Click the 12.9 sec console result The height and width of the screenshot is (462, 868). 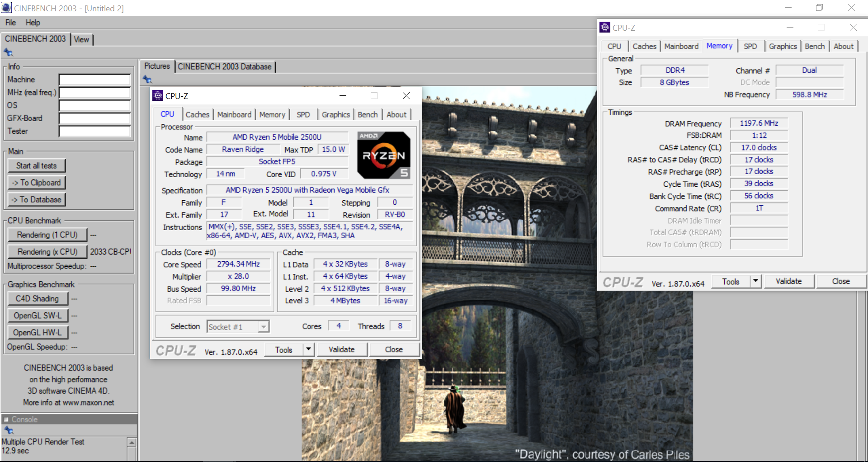[x=15, y=451]
